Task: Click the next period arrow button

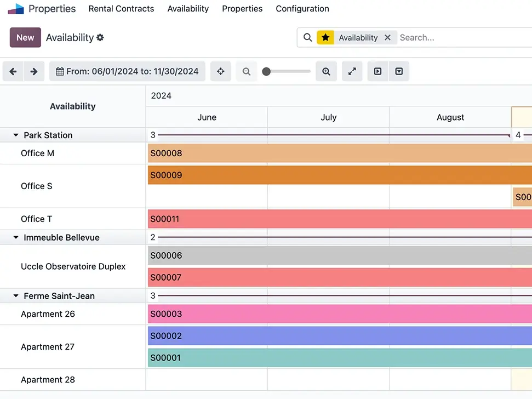Action: [34, 71]
